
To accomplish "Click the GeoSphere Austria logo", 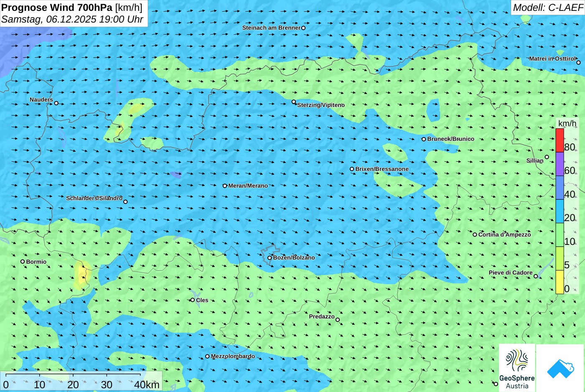I will [x=517, y=368].
